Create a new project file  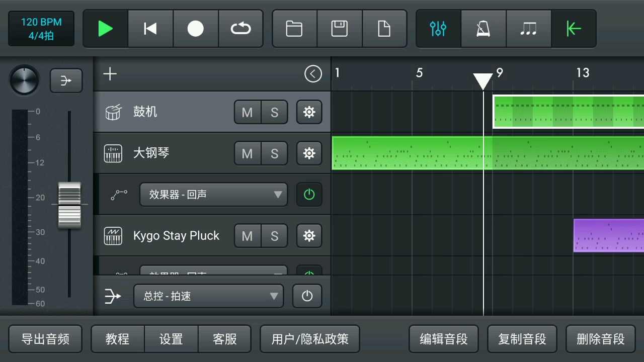coord(384,29)
